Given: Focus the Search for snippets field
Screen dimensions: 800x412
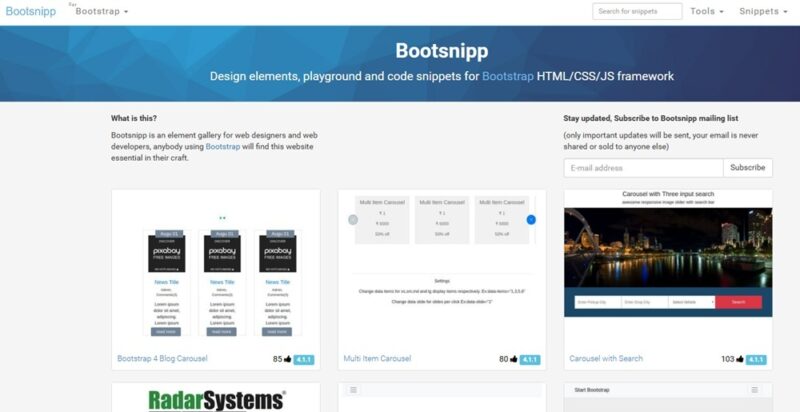Looking at the screenshot, I should pyautogui.click(x=637, y=11).
